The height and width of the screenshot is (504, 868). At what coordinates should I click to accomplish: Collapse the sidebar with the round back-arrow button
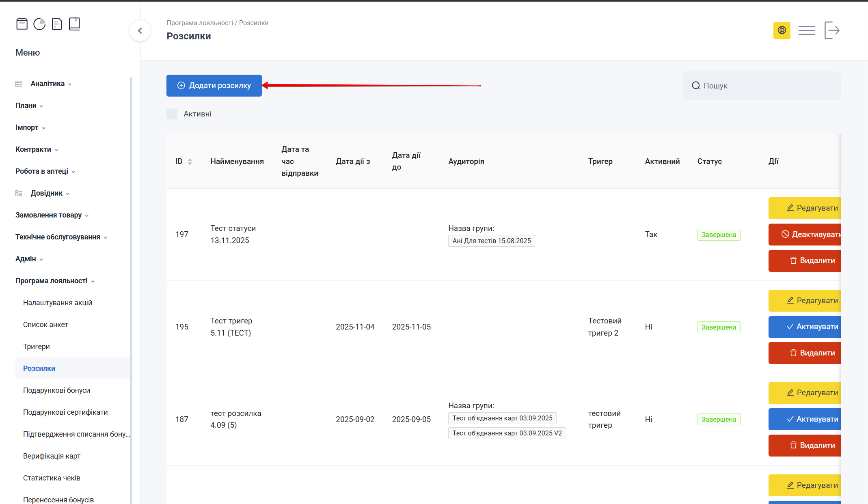click(140, 30)
